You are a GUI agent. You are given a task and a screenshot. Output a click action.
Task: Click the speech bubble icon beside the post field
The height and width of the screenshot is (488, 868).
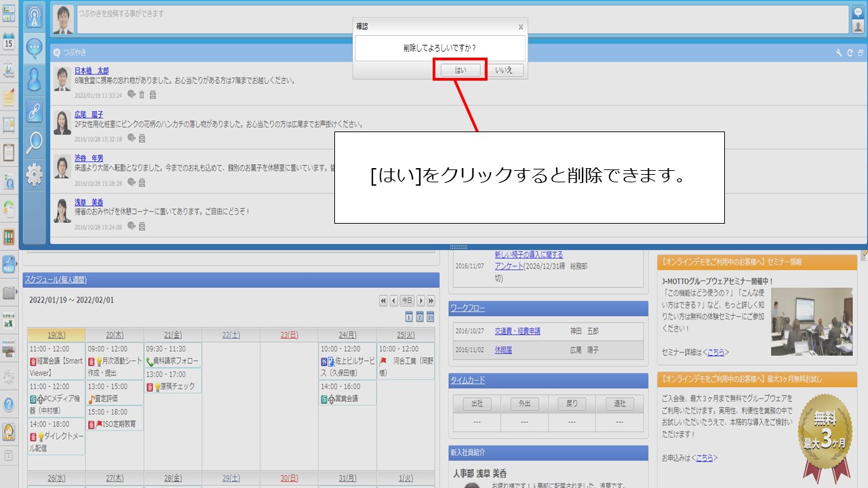tap(859, 12)
